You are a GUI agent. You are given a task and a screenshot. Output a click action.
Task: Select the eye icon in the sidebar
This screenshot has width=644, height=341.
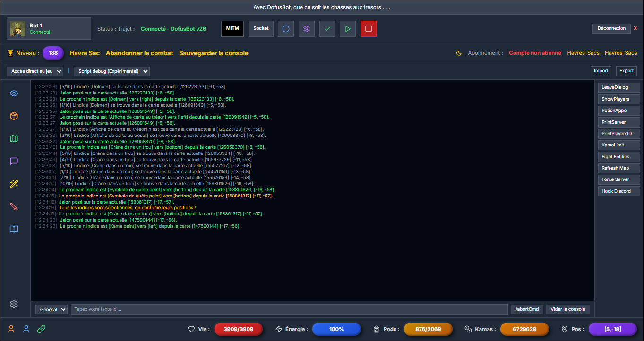[14, 93]
